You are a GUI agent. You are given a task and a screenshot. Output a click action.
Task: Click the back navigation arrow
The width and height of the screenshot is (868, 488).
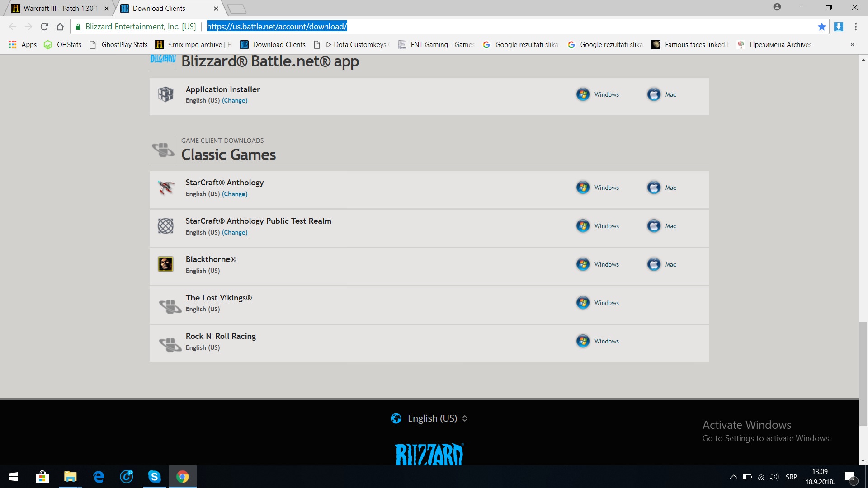(13, 27)
